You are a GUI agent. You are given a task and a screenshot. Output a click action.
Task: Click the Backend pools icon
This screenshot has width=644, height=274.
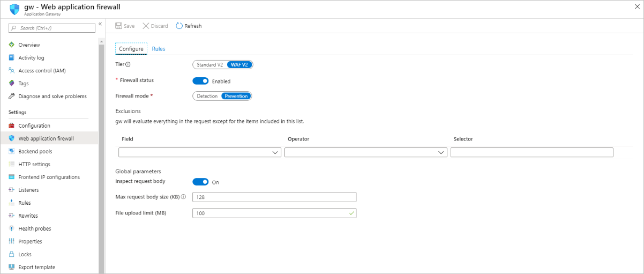point(12,152)
